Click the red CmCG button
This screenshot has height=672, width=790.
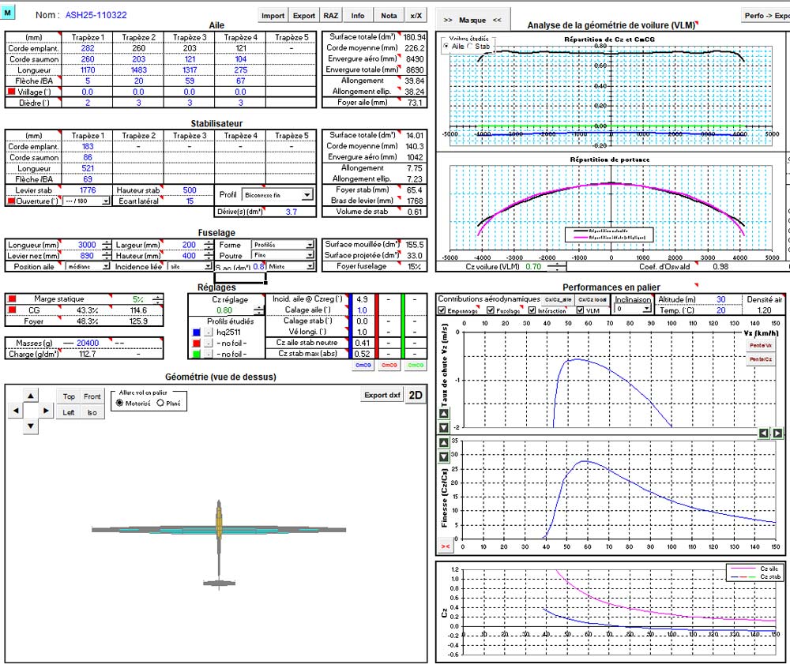coord(389,365)
